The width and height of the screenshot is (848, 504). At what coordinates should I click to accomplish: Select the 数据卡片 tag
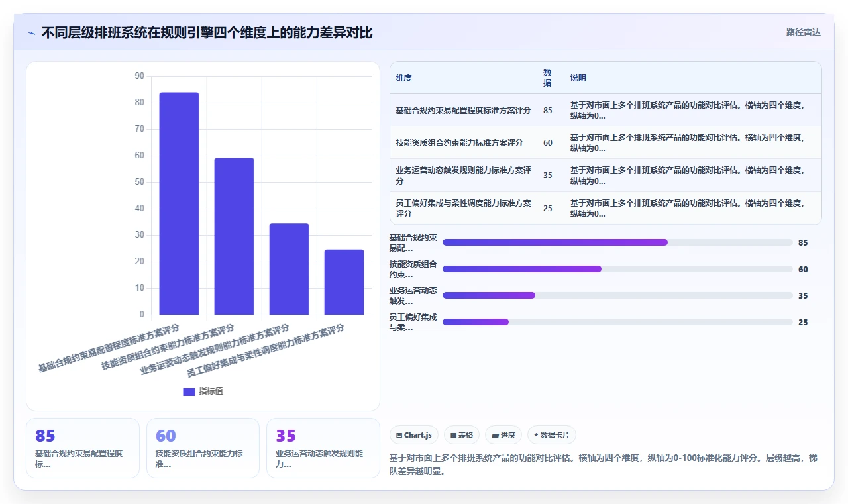pyautogui.click(x=552, y=435)
